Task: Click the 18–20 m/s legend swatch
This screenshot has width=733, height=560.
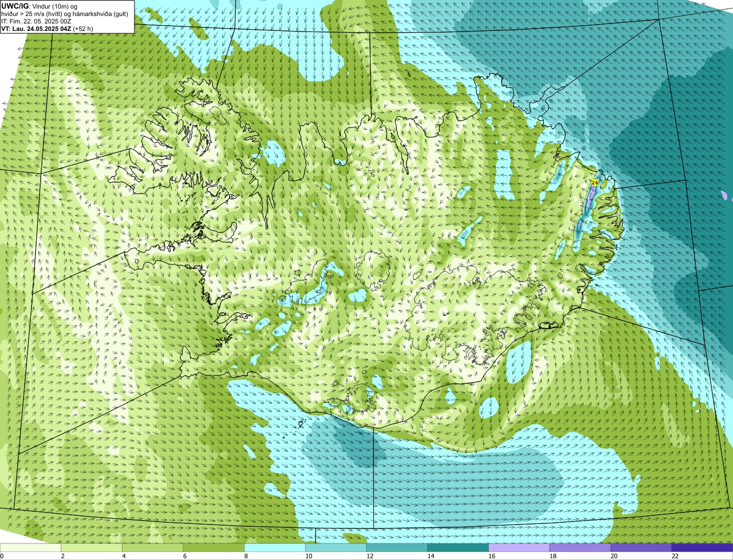Action: pos(580,547)
